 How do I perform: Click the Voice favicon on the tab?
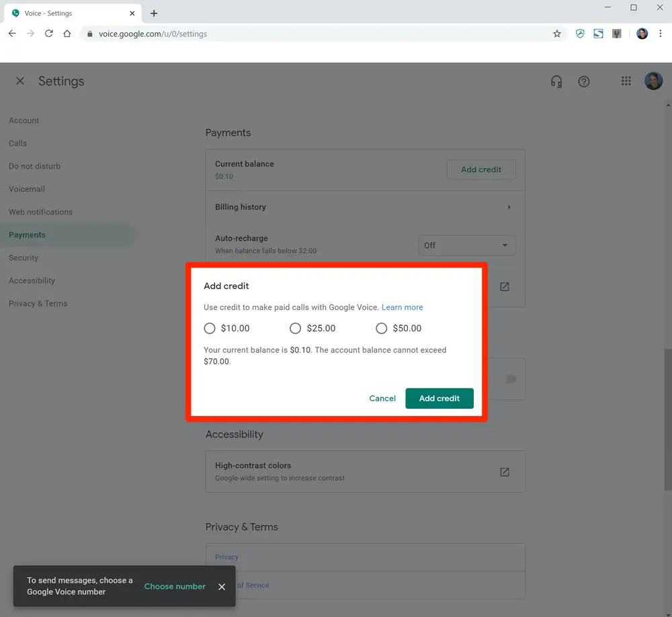(15, 13)
